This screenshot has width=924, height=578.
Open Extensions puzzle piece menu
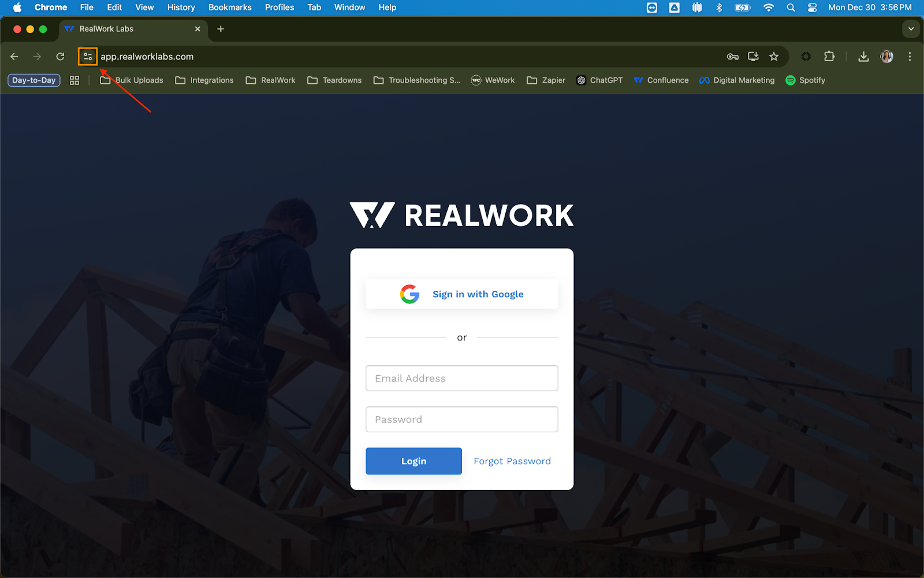point(829,57)
